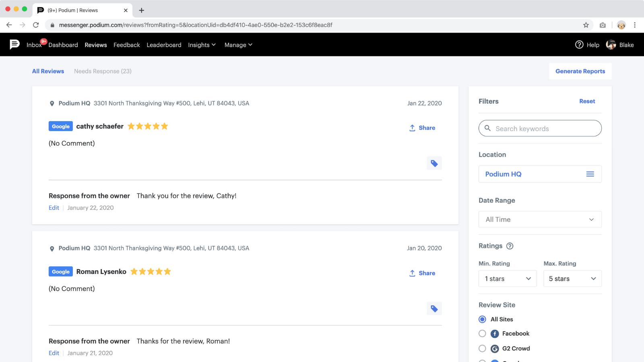This screenshot has height=362, width=644.
Task: Tag Roman Lysenko's review
Action: click(434, 309)
